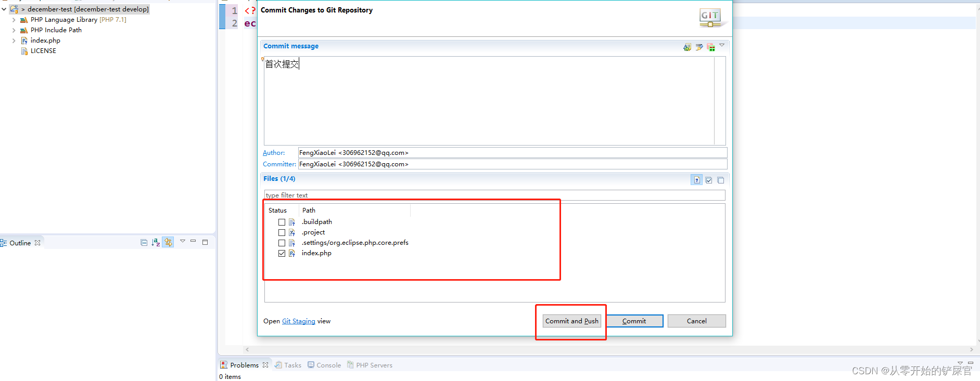Click Collapse All icon in Outline toolbar

(144, 242)
